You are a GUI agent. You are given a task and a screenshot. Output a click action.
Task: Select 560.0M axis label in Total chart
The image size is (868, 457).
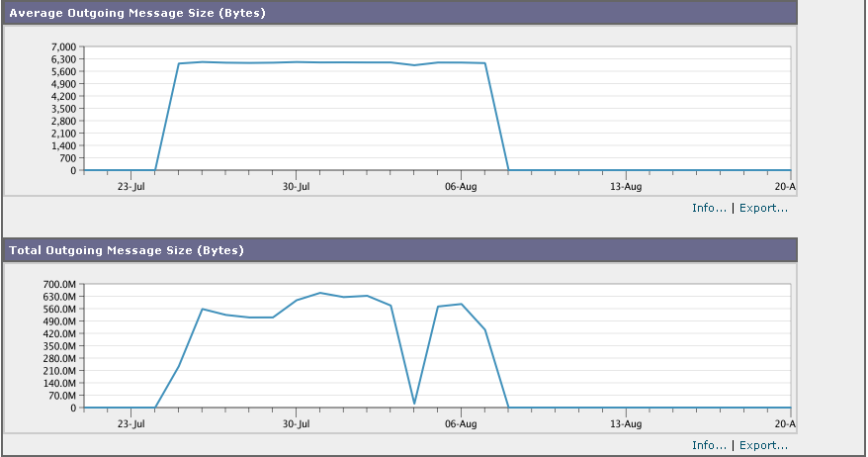[59, 309]
